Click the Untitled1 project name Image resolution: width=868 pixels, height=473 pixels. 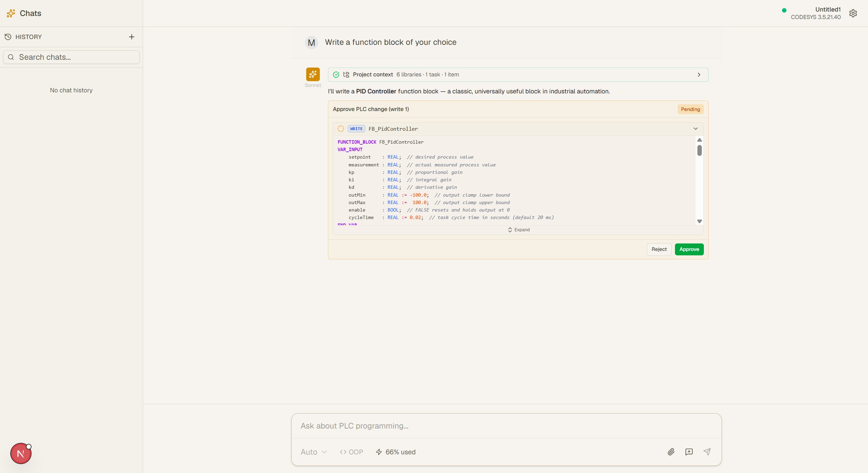coord(828,10)
